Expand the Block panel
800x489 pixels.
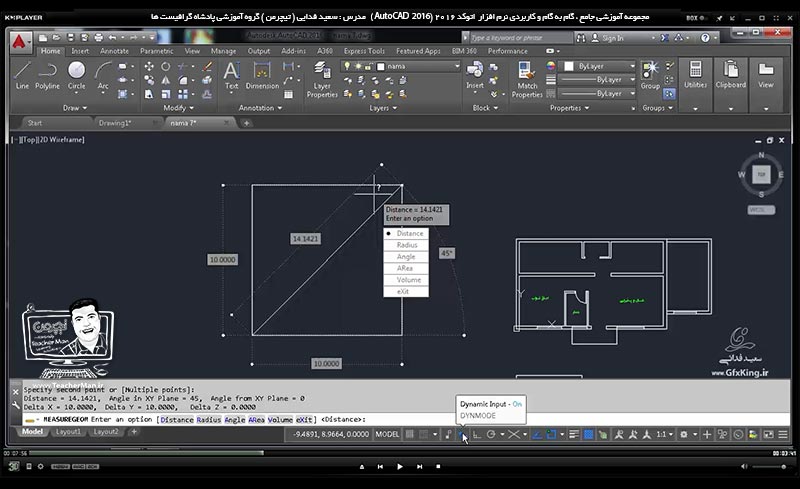[485, 108]
